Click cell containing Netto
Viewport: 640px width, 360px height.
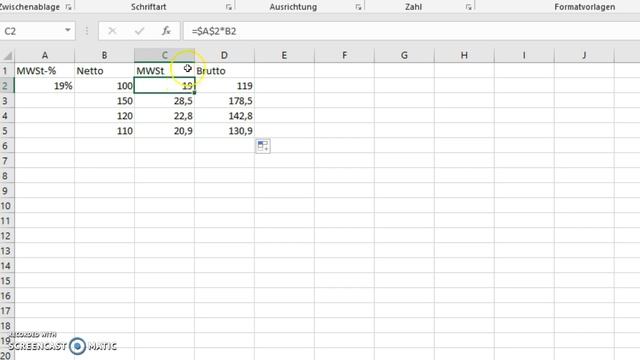click(x=104, y=71)
